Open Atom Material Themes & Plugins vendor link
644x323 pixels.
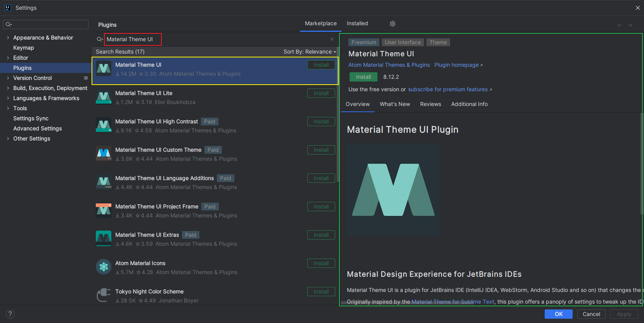389,65
